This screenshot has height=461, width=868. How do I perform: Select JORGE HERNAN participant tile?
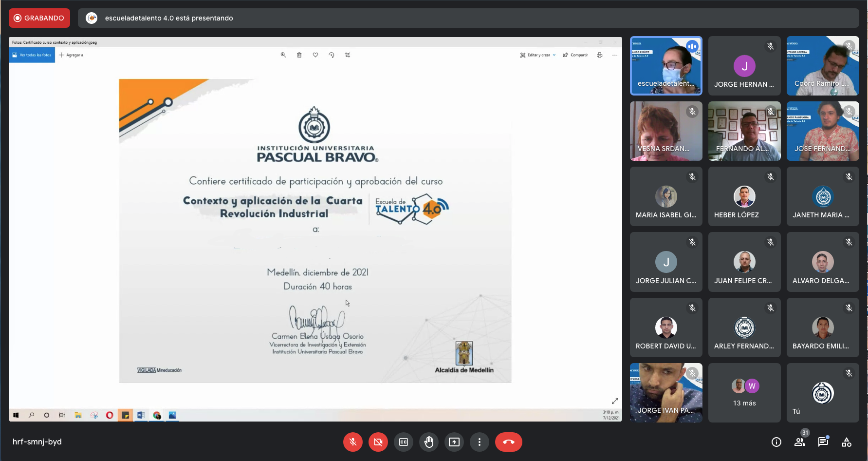[744, 65]
